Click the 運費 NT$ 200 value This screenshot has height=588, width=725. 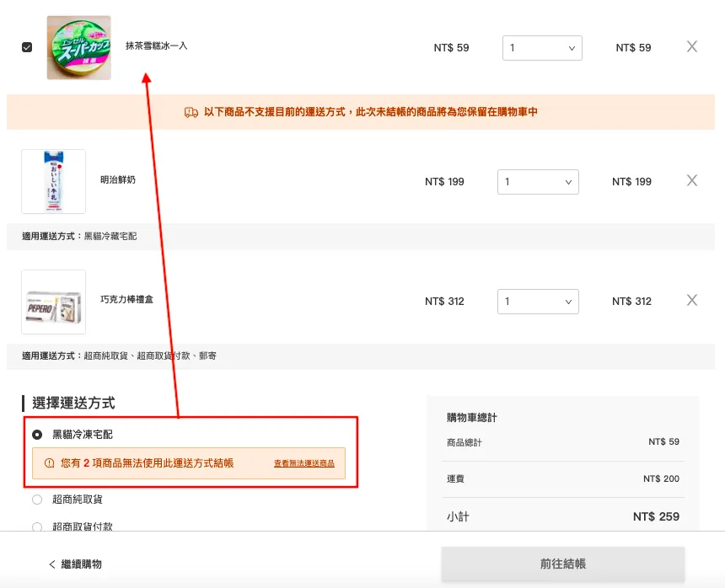661,478
